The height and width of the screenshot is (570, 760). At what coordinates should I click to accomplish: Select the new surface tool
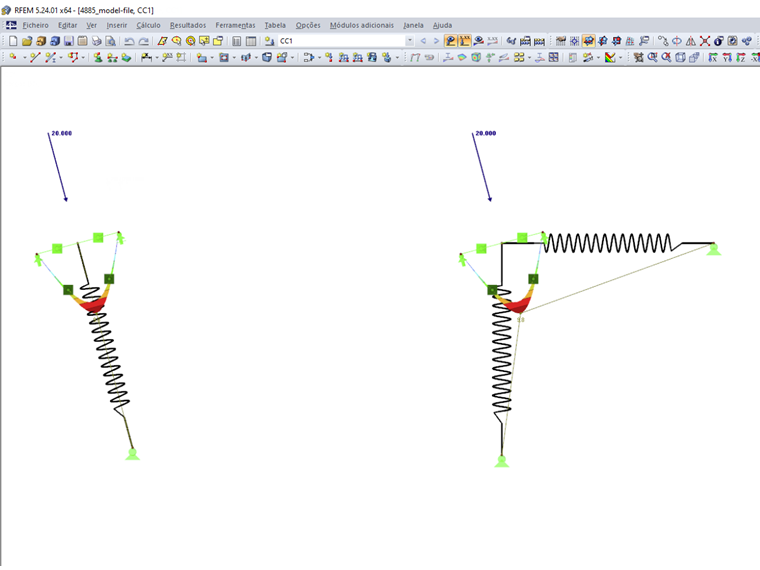(201, 58)
